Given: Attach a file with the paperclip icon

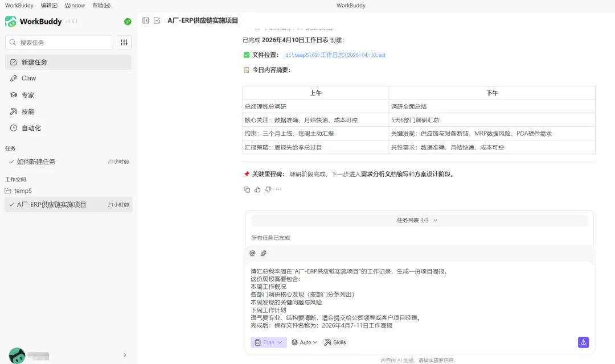Looking at the screenshot, I should click(x=264, y=253).
